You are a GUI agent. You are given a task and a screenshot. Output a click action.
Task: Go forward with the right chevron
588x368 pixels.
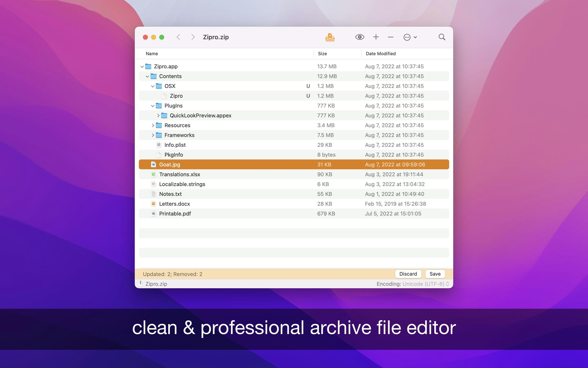(x=193, y=37)
